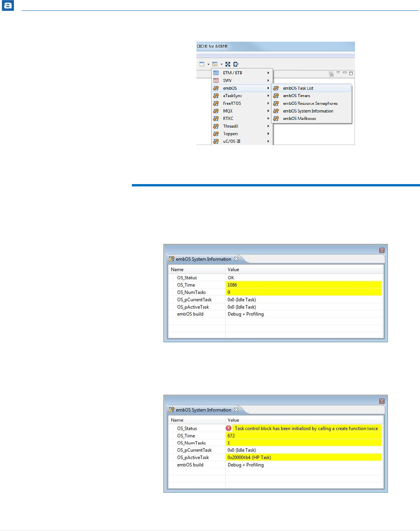The height and width of the screenshot is (531, 420).
Task: Click the Name header in window with OS_Time 672
Action: (197, 420)
